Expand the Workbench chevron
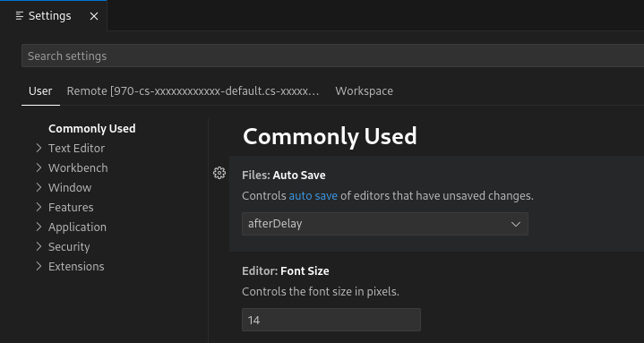The width and height of the screenshot is (644, 343). [39, 167]
